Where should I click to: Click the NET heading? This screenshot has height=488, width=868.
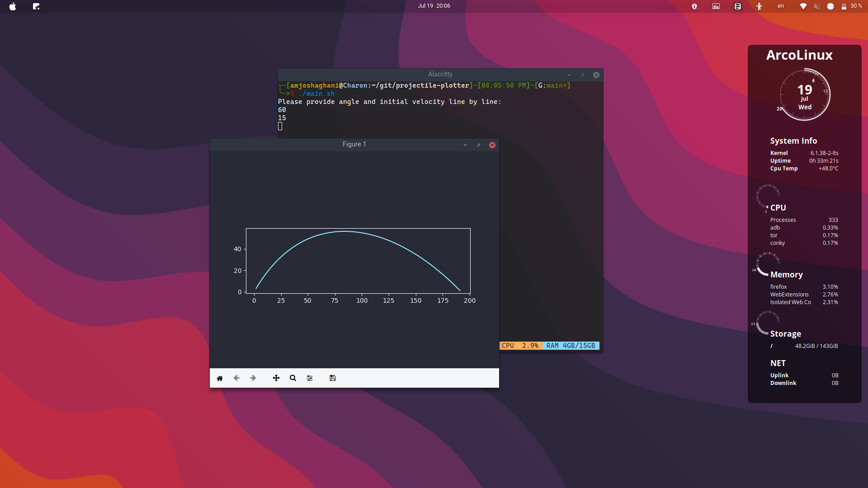778,363
